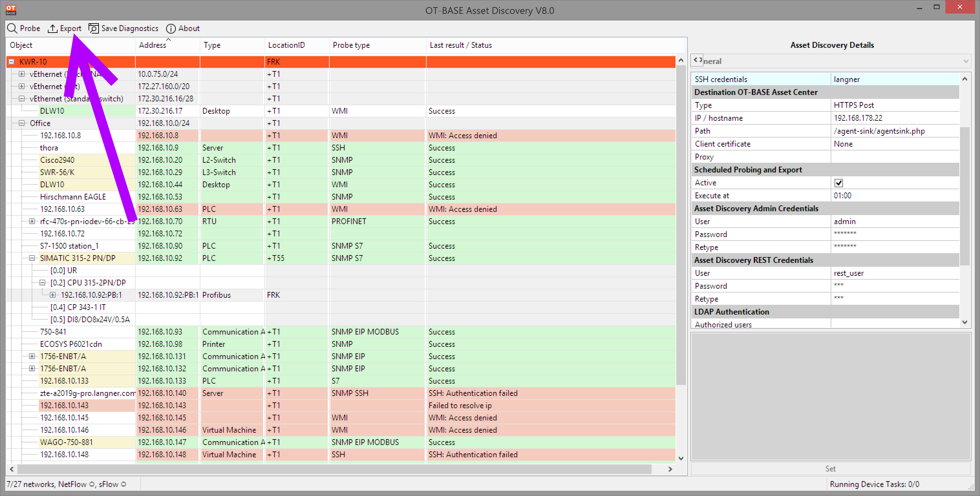The width and height of the screenshot is (980, 496).
Task: Click the Set button
Action: (x=830, y=469)
